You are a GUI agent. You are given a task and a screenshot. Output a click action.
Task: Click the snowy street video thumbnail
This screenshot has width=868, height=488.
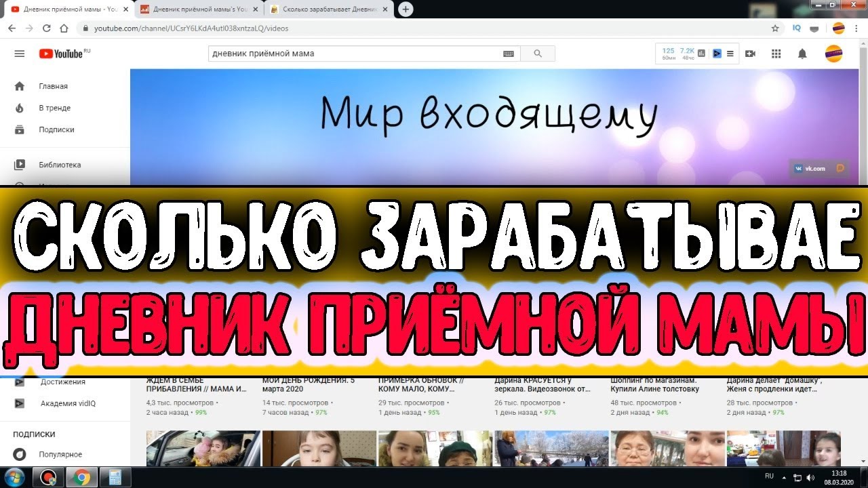pyautogui.click(x=552, y=448)
